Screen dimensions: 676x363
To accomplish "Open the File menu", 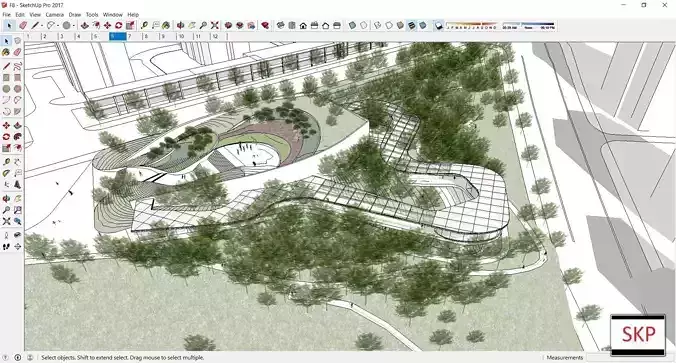I will pyautogui.click(x=6, y=15).
